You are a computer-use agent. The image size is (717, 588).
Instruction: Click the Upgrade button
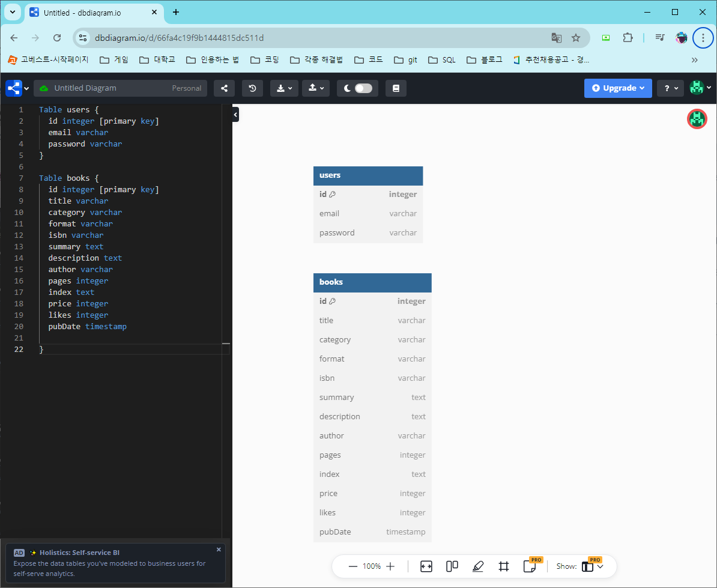(x=618, y=88)
